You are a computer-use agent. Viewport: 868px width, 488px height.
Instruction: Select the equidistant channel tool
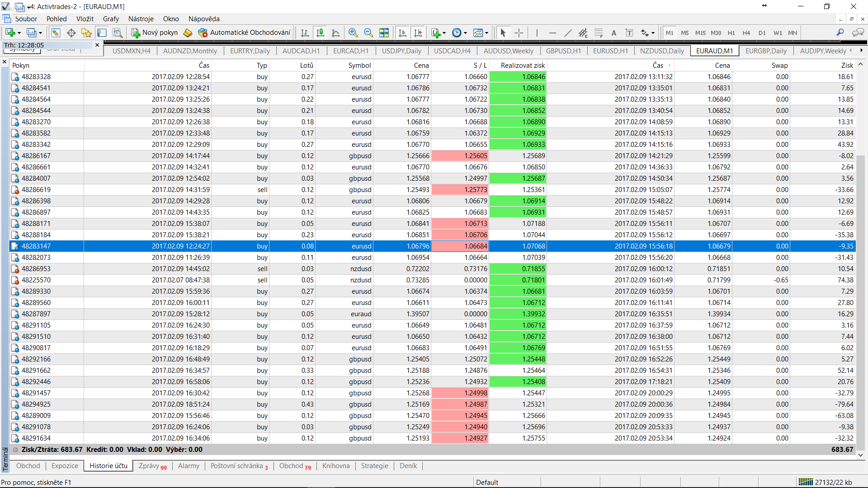[583, 33]
